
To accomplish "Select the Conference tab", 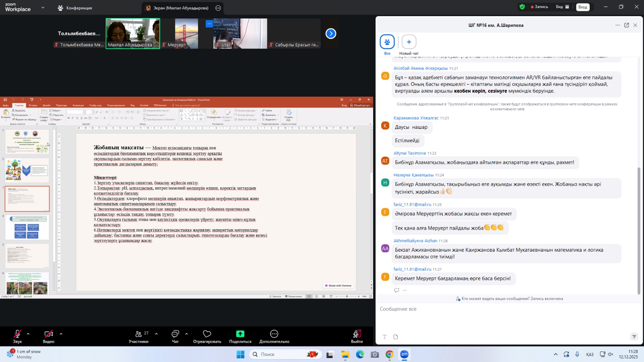I will (75, 8).
